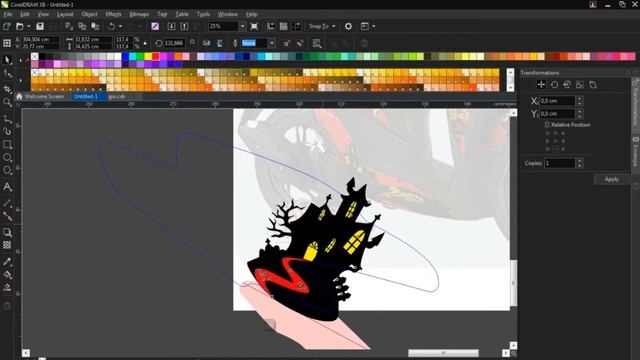Select the Smart Fill tool
This screenshot has width=640, height=360.
pyautogui.click(x=7, y=287)
